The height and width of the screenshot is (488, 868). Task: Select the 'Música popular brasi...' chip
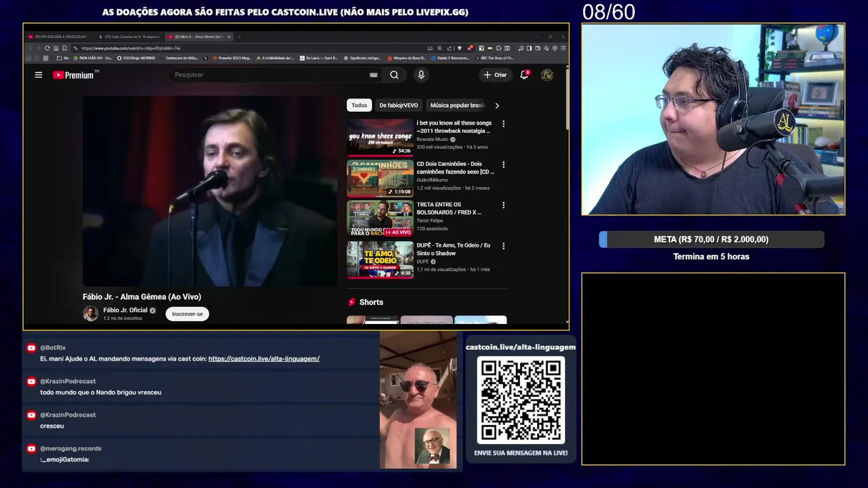pyautogui.click(x=457, y=105)
